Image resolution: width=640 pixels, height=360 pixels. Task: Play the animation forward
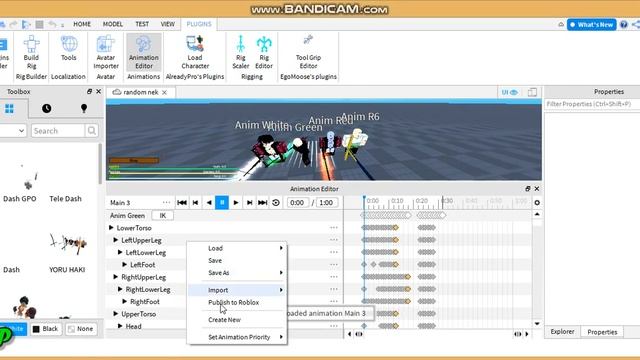click(236, 202)
